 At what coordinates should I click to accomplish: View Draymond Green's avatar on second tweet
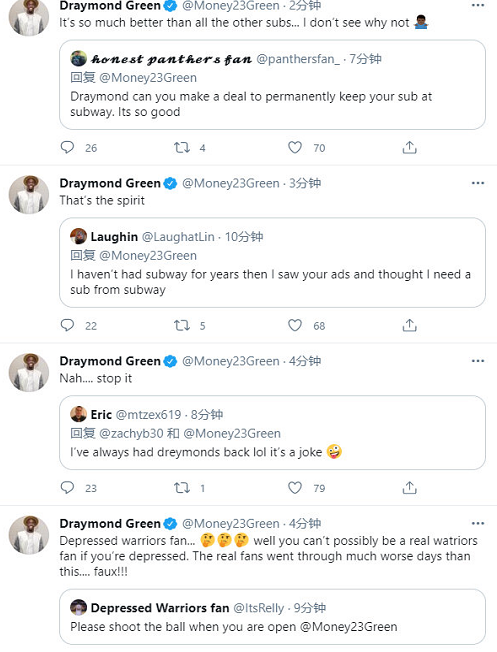(29, 195)
